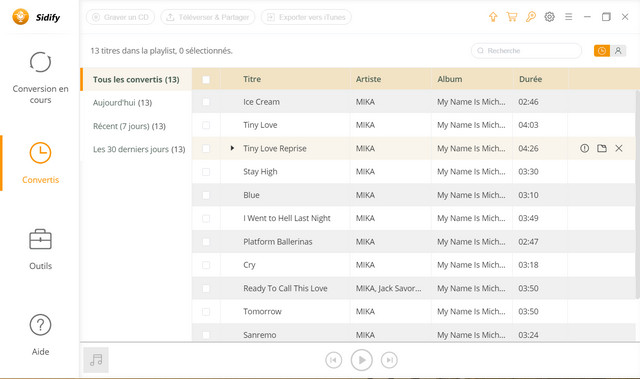Switch to sort-by-artist view toggle
This screenshot has height=379, width=640.
coord(618,51)
